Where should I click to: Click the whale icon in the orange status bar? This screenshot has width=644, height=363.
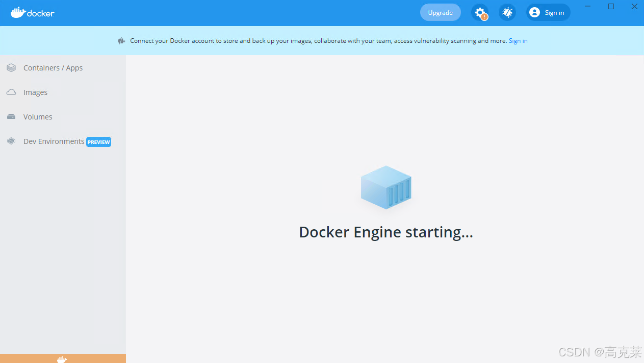63,359
